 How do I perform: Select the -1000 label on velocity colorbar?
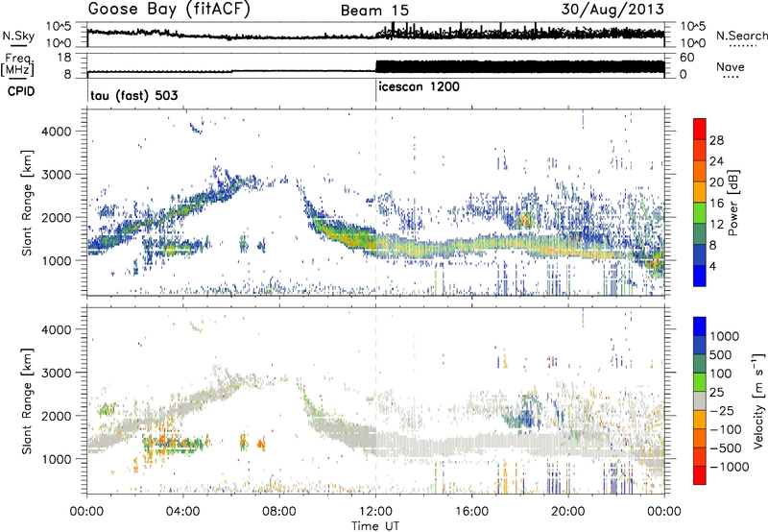(x=730, y=467)
